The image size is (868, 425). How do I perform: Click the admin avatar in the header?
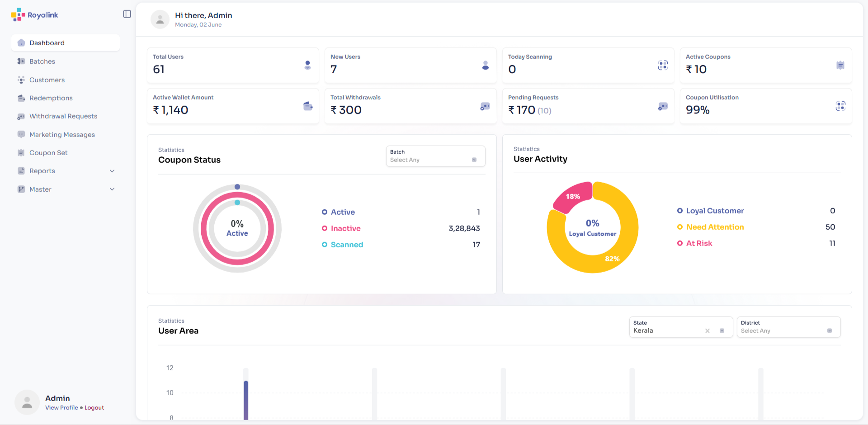[160, 19]
